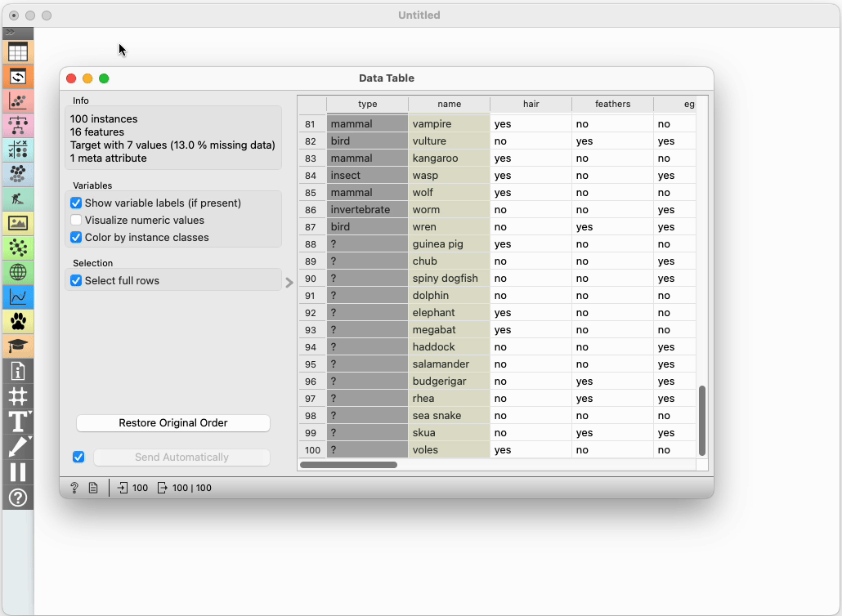This screenshot has width=842, height=616.
Task: Select the "vulture" name cell
Action: click(x=449, y=141)
